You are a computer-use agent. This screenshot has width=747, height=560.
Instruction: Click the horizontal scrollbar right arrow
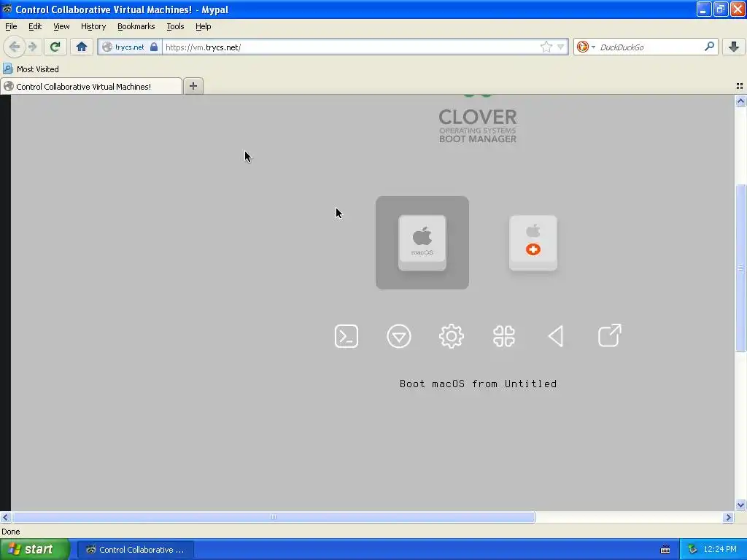[x=728, y=517]
